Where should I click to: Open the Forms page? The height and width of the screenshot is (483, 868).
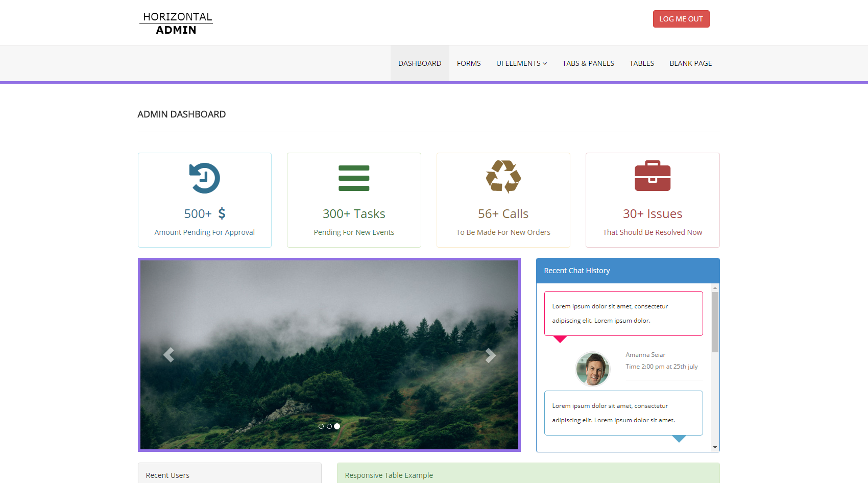(x=469, y=63)
